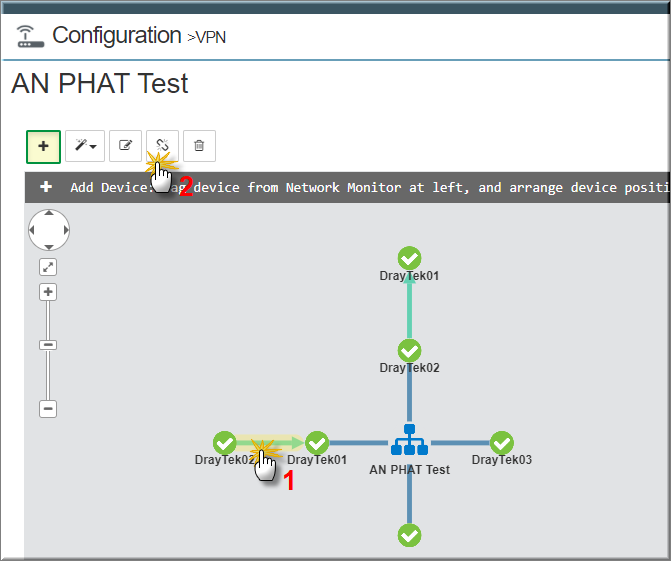Select the top DrayTek01 device node
This screenshot has height=561, width=671.
click(x=410, y=258)
